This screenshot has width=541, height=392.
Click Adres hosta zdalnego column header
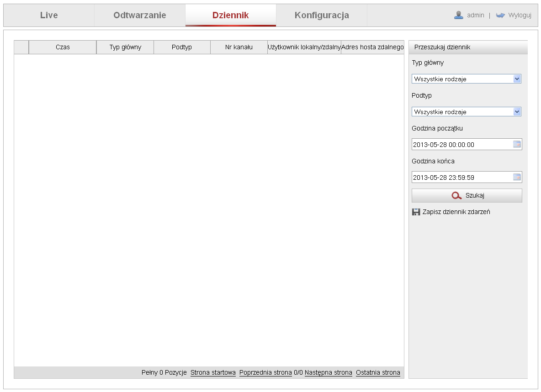[372, 47]
